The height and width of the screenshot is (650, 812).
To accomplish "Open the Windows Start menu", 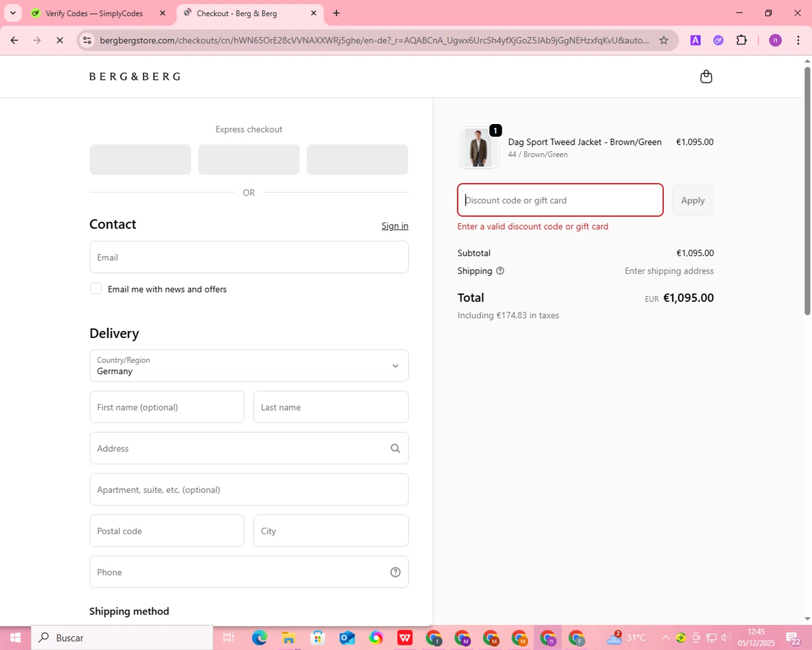I will (15, 638).
